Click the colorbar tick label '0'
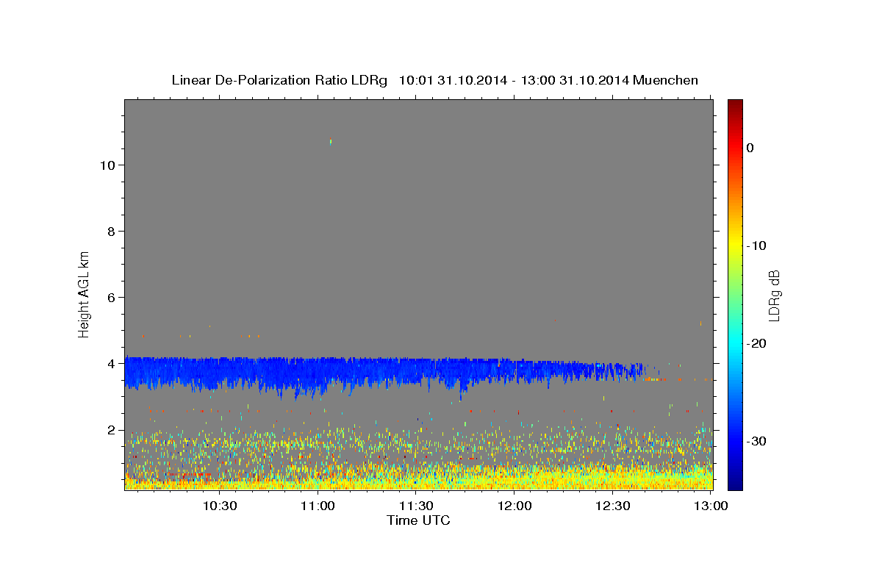882x588 pixels. pyautogui.click(x=750, y=148)
